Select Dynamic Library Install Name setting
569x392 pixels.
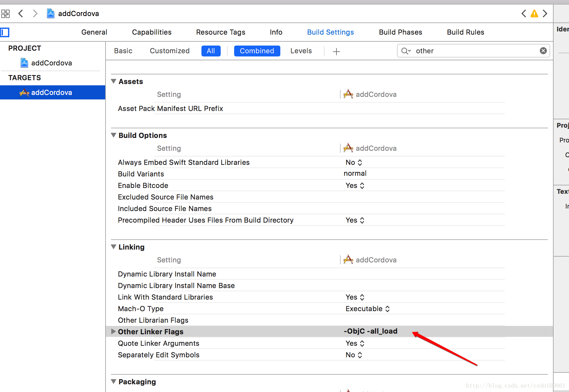(167, 274)
